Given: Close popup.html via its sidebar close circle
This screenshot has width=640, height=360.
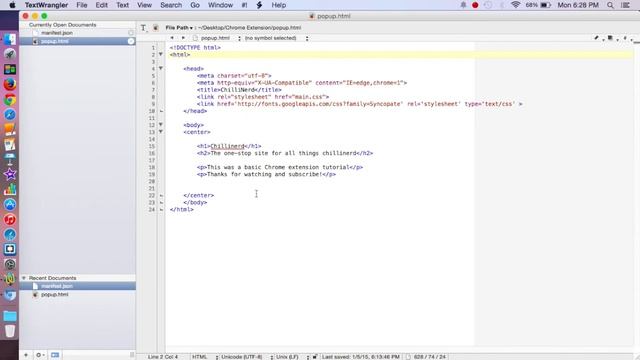Looking at the screenshot, I should 131,41.
